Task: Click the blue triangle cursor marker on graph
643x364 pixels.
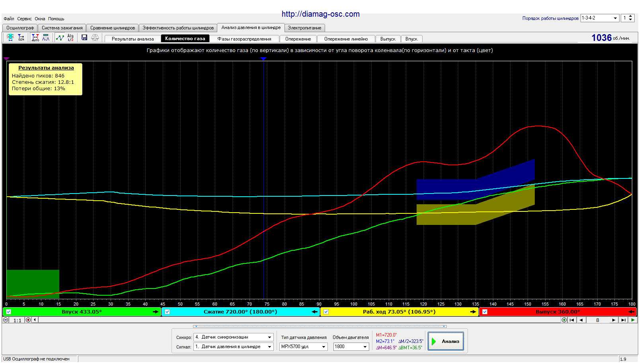Action: (263, 58)
